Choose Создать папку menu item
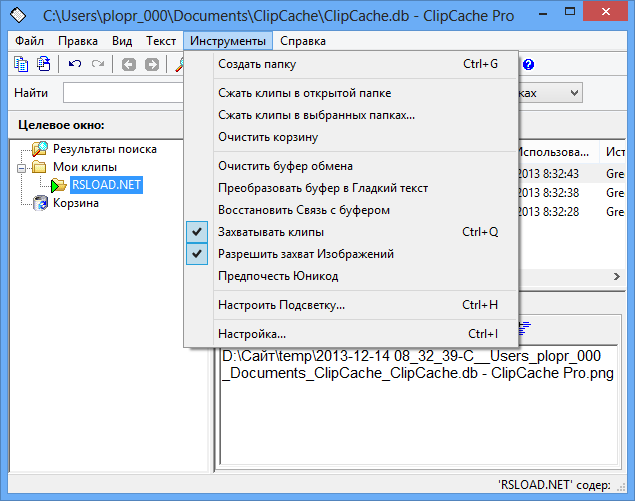This screenshot has width=635, height=501. click(x=351, y=64)
